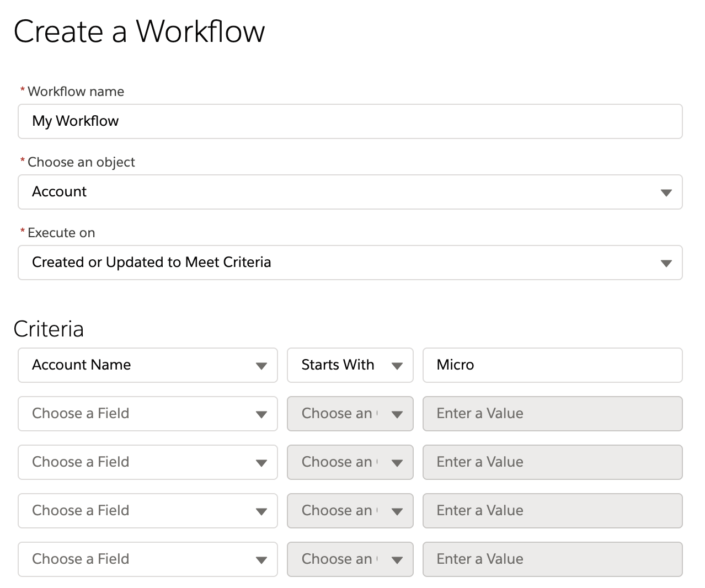Open the Account Name field dropdown
Viewport: 705px width, 588px height.
pyautogui.click(x=147, y=365)
